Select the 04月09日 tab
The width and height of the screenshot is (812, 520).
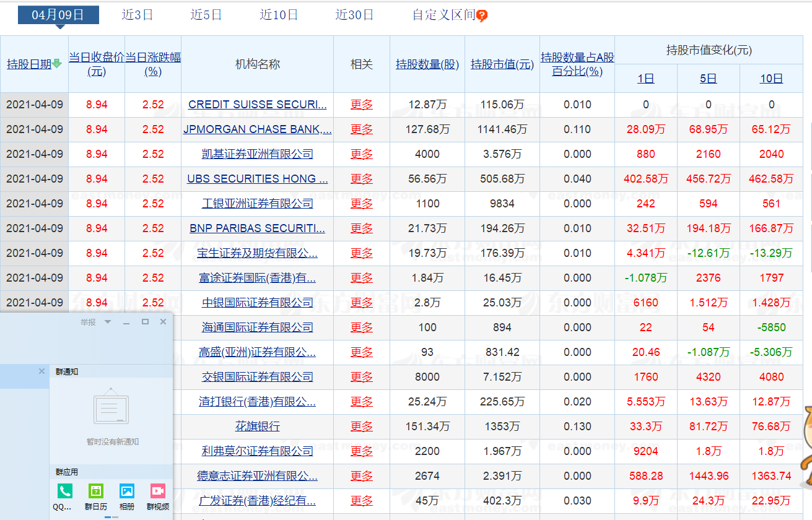58,15
